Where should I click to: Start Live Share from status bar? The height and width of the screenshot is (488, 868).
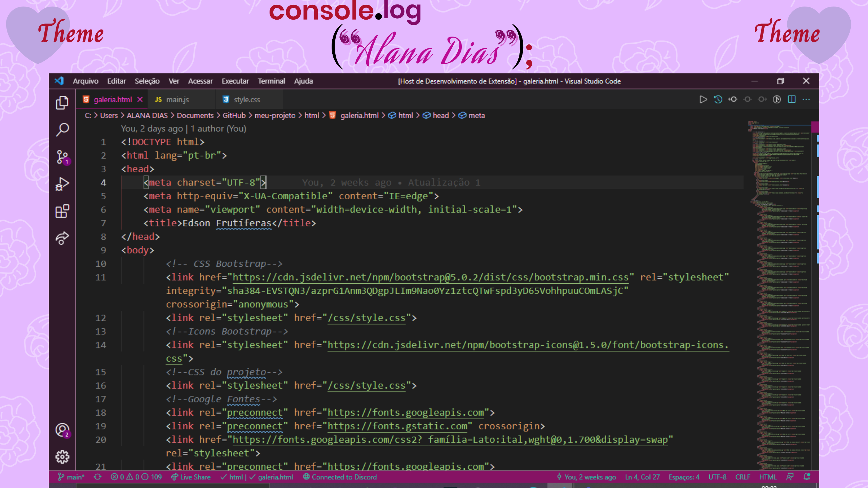191,477
